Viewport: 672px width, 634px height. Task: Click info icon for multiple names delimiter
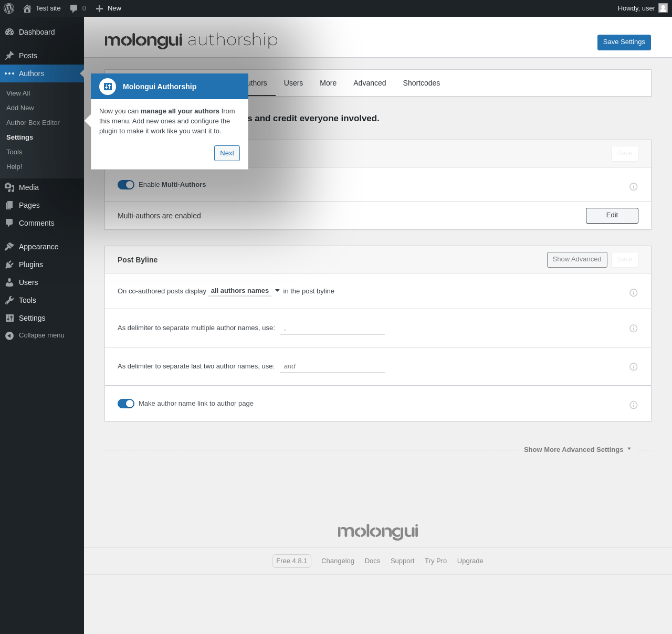click(x=634, y=329)
